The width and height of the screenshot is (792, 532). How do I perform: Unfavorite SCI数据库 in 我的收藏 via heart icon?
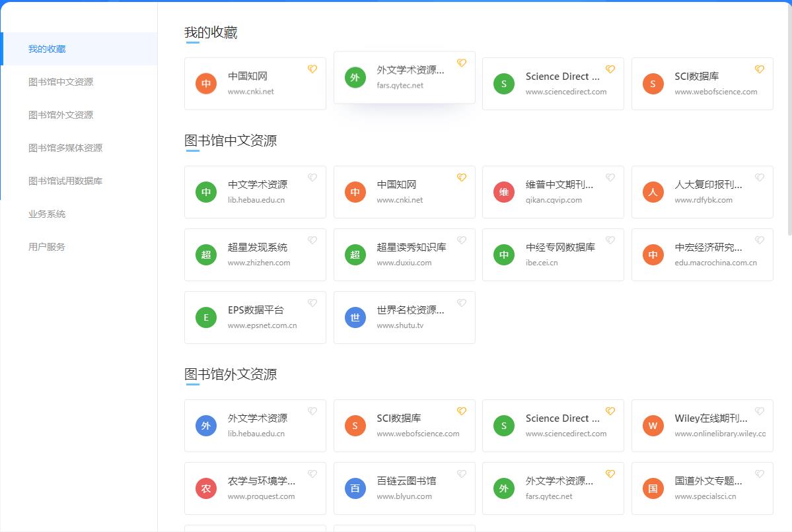[x=759, y=69]
